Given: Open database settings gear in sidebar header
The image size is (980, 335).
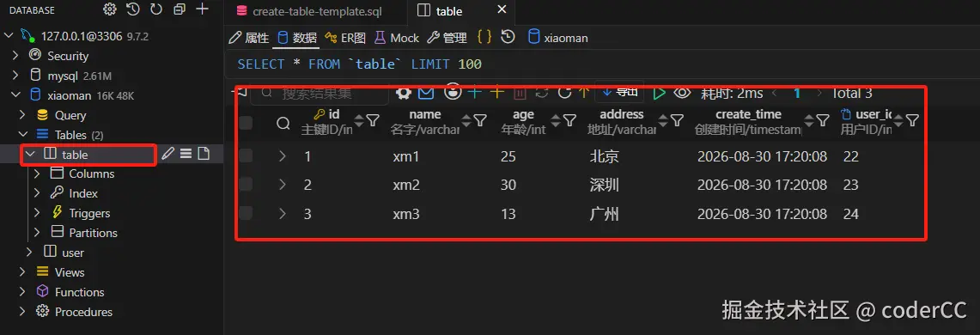Looking at the screenshot, I should 110,9.
